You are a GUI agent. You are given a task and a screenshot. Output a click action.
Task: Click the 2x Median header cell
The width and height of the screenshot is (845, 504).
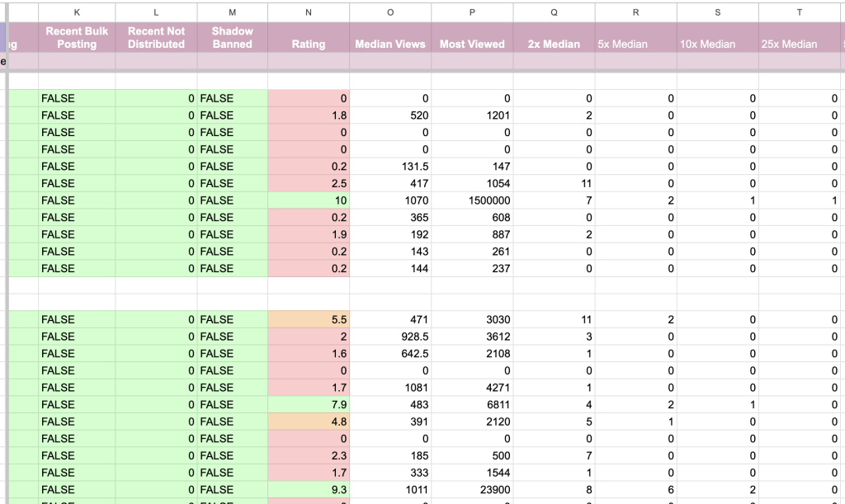[554, 44]
